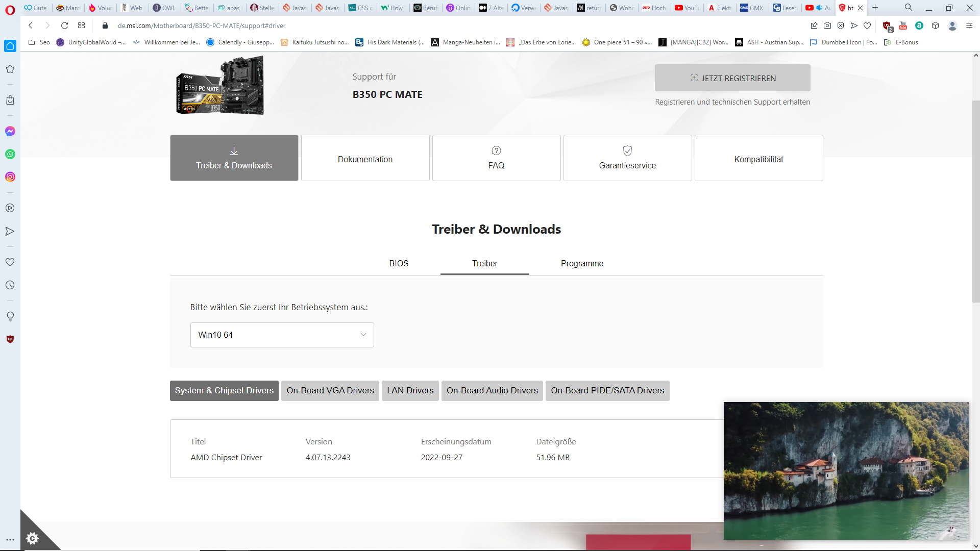Open History from the sidebar clock icon
The image size is (980, 551).
tap(10, 285)
